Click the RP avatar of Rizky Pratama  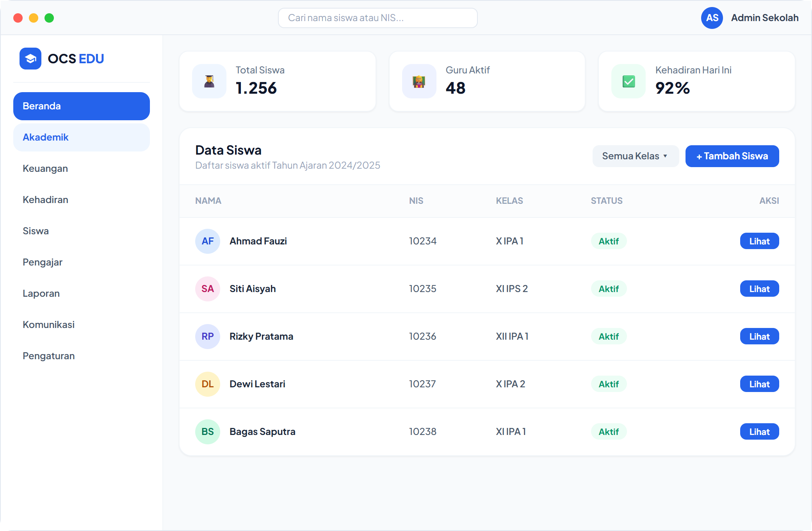point(208,337)
